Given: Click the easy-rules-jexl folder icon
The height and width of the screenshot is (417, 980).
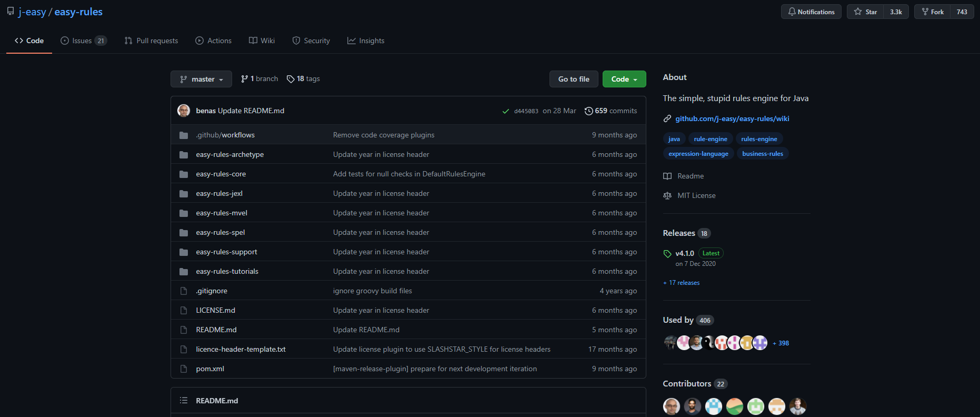Looking at the screenshot, I should coord(184,194).
